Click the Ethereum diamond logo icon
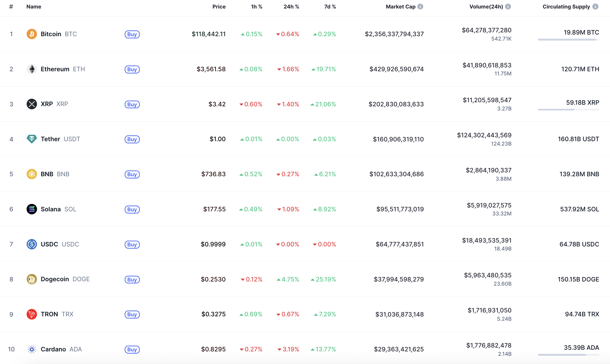This screenshot has width=610, height=364. click(32, 69)
